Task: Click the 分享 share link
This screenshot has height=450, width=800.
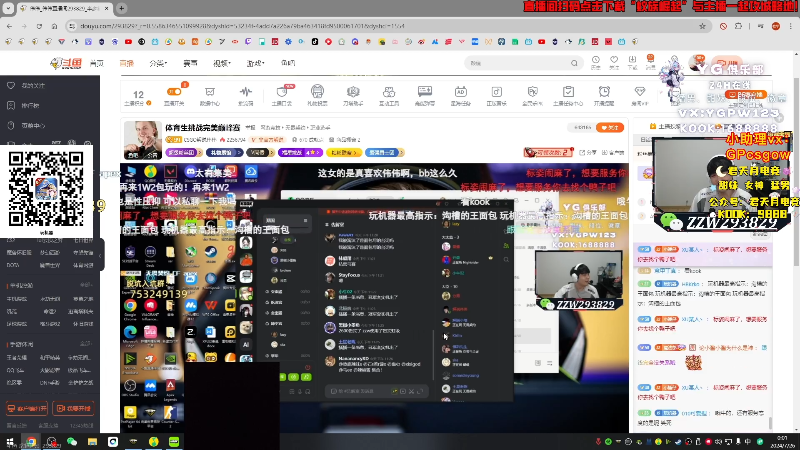Action: click(588, 153)
